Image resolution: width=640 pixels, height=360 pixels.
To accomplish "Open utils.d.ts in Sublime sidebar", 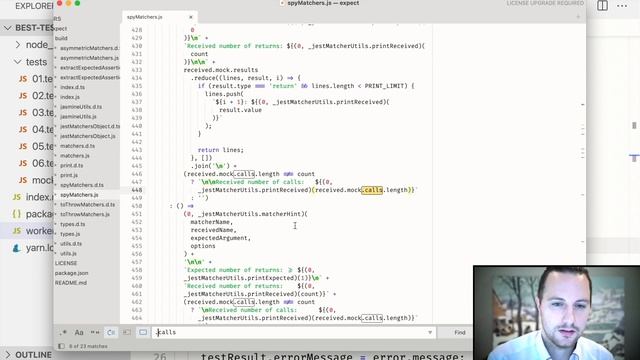I will (x=71, y=244).
